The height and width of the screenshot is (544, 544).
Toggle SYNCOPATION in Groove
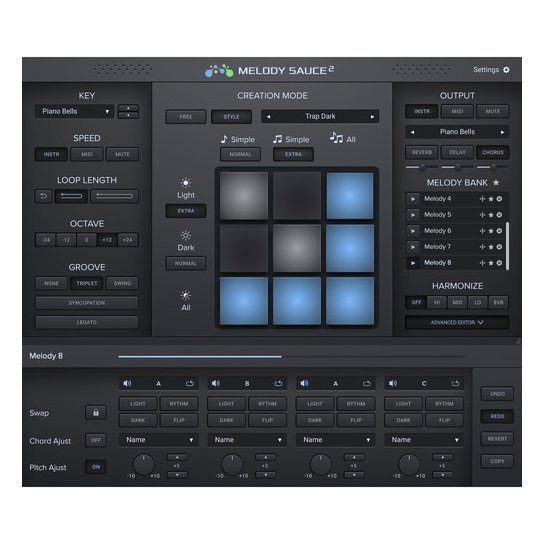[87, 303]
